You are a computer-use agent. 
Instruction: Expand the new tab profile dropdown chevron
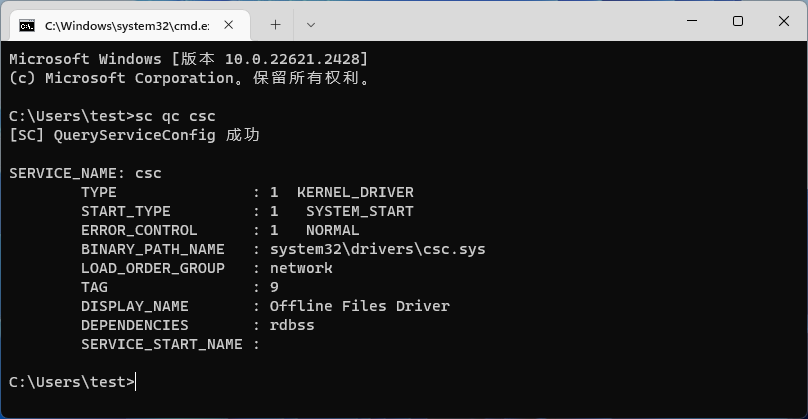pos(311,23)
